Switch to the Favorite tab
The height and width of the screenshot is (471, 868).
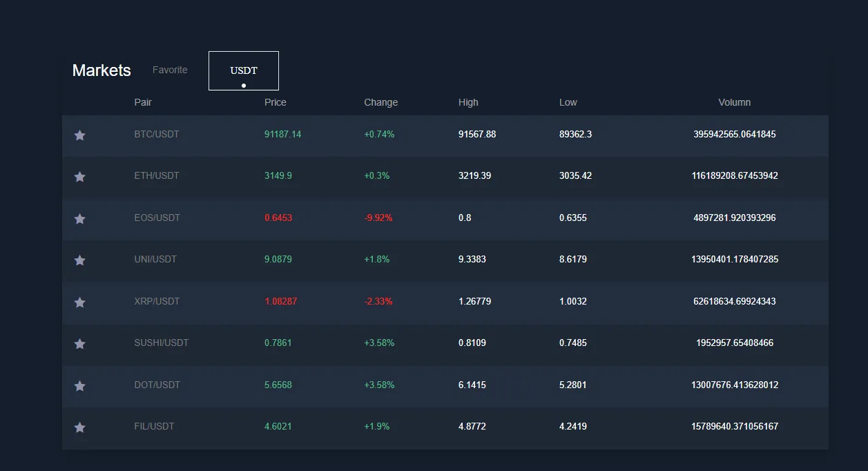point(170,70)
